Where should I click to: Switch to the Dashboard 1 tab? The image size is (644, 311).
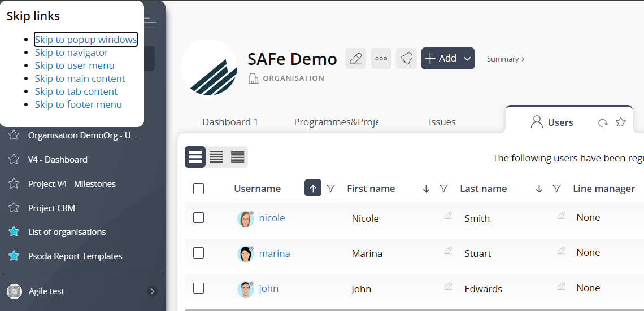pyautogui.click(x=230, y=122)
